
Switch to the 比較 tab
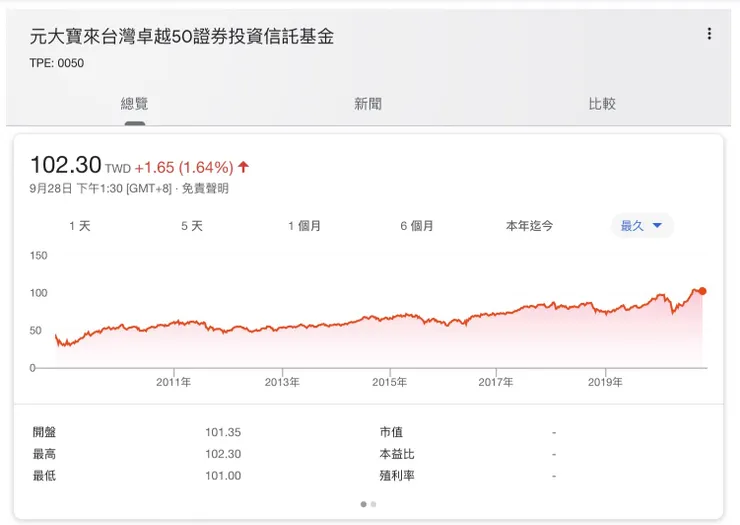pyautogui.click(x=602, y=104)
